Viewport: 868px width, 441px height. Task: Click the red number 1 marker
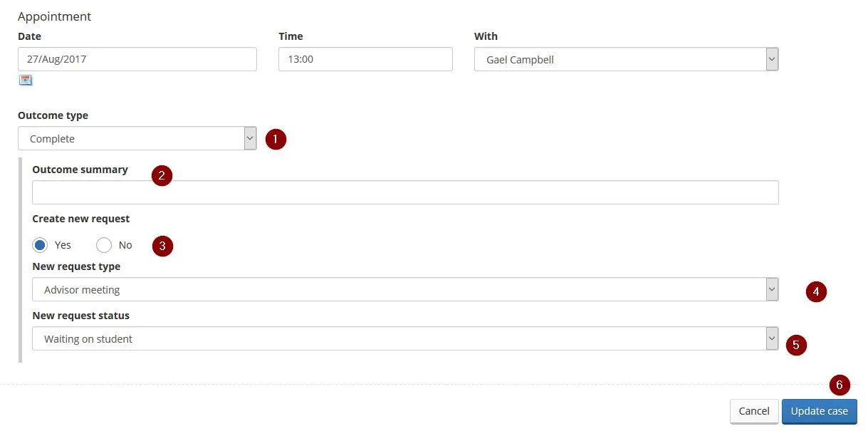(x=276, y=139)
